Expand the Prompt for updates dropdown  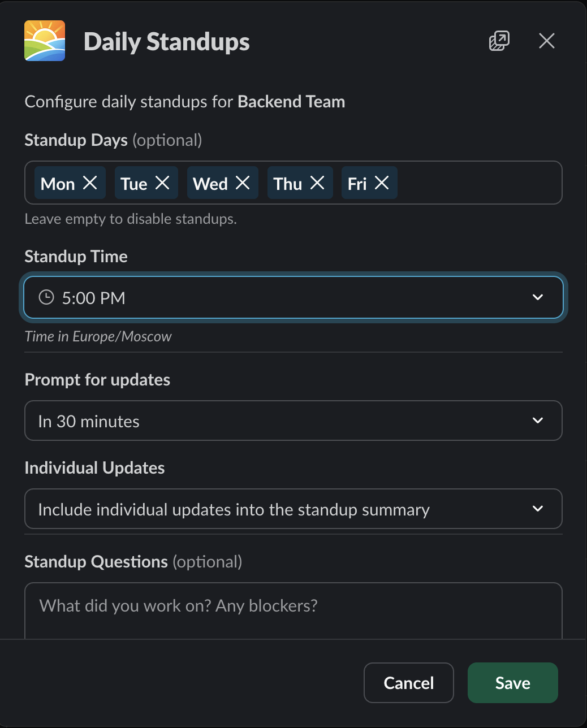click(283, 421)
